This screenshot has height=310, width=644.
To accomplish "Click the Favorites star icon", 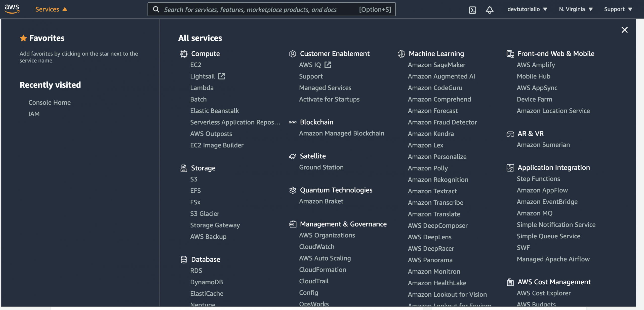I will (23, 38).
